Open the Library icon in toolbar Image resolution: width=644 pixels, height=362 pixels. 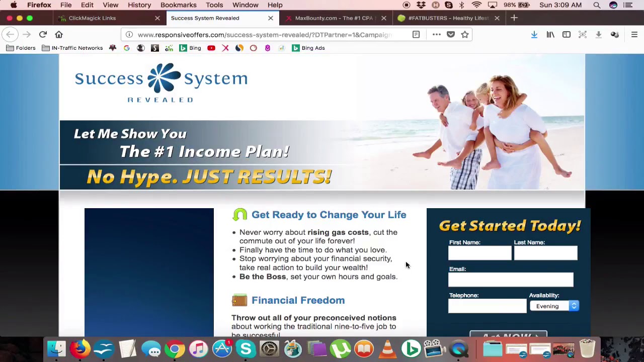pyautogui.click(x=550, y=35)
